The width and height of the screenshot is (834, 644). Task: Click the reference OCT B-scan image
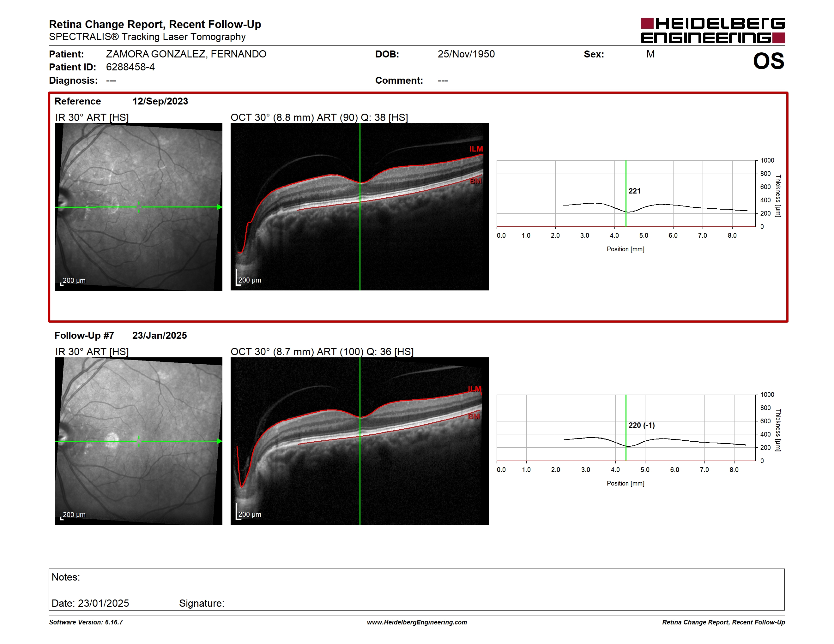click(x=360, y=207)
